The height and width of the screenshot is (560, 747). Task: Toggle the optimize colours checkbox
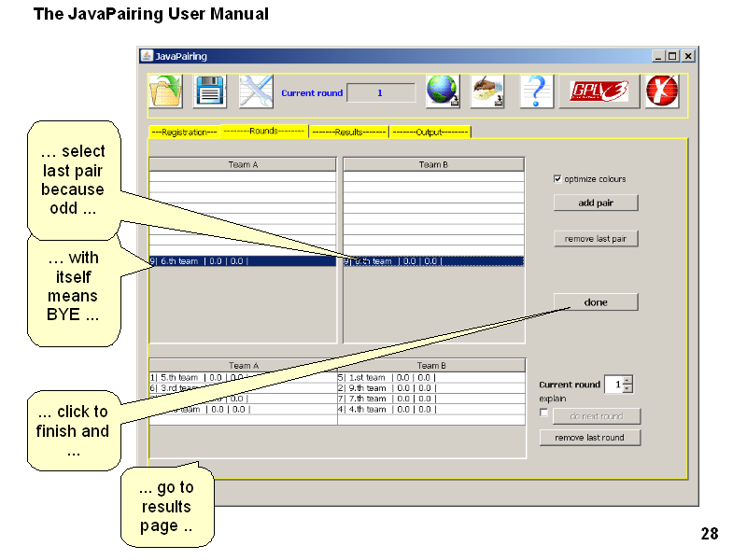pyautogui.click(x=557, y=178)
